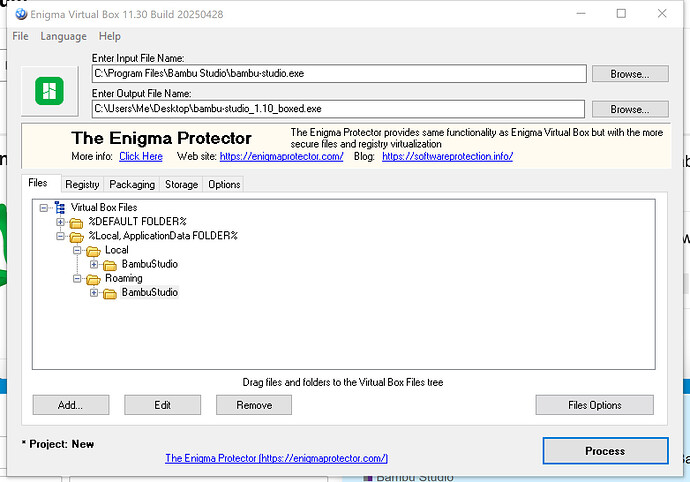Open the File menu

pyautogui.click(x=20, y=36)
